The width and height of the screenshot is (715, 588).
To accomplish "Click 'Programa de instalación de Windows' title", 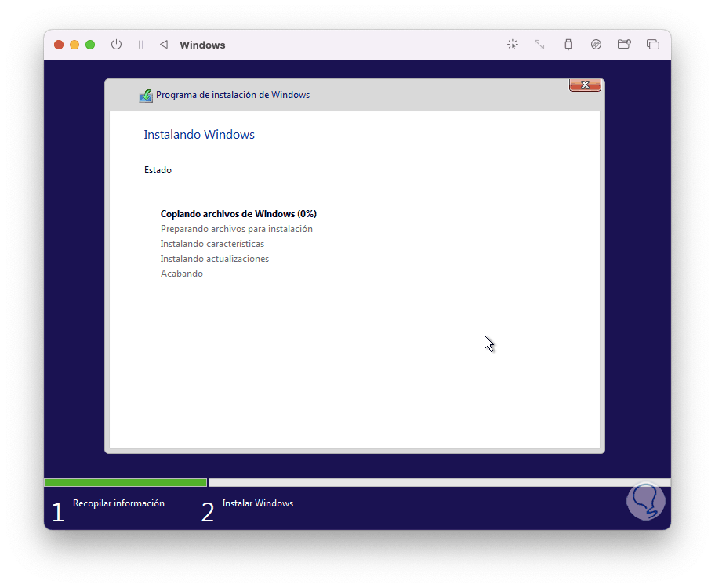I will [233, 95].
